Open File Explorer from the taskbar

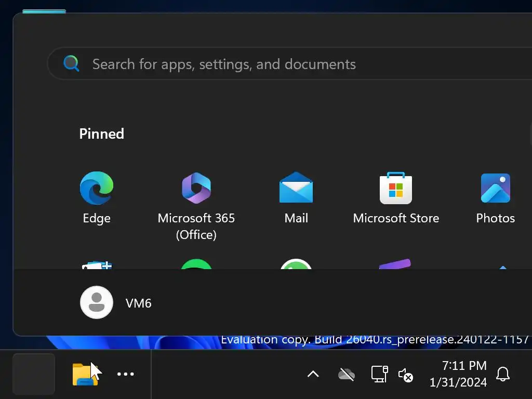(85, 374)
